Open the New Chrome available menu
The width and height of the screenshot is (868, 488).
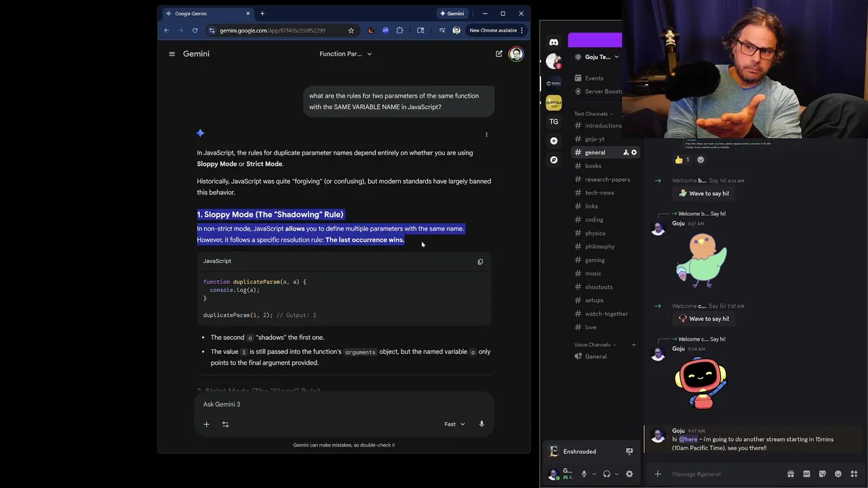tap(497, 30)
